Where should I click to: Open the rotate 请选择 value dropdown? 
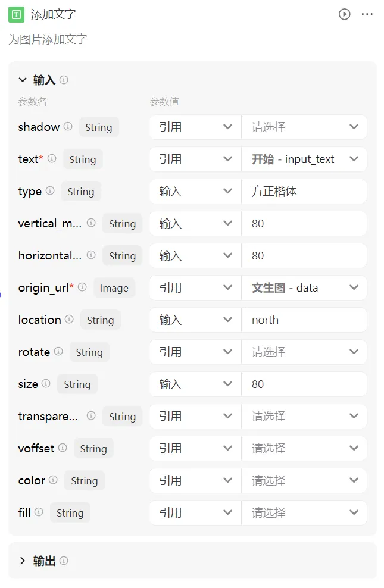(304, 352)
